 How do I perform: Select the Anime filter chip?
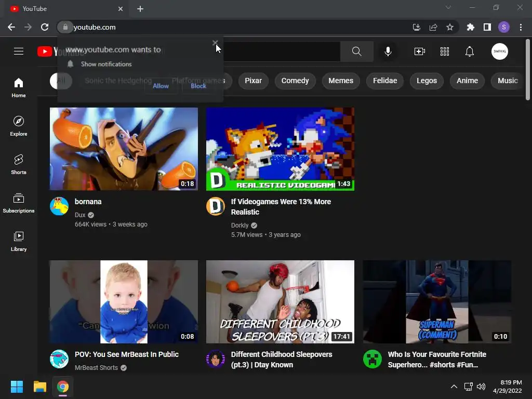pyautogui.click(x=467, y=81)
